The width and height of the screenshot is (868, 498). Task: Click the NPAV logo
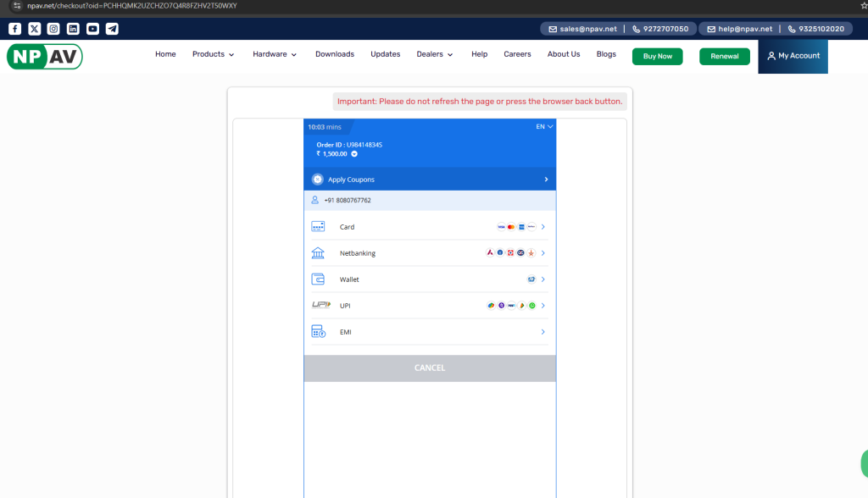coord(44,57)
